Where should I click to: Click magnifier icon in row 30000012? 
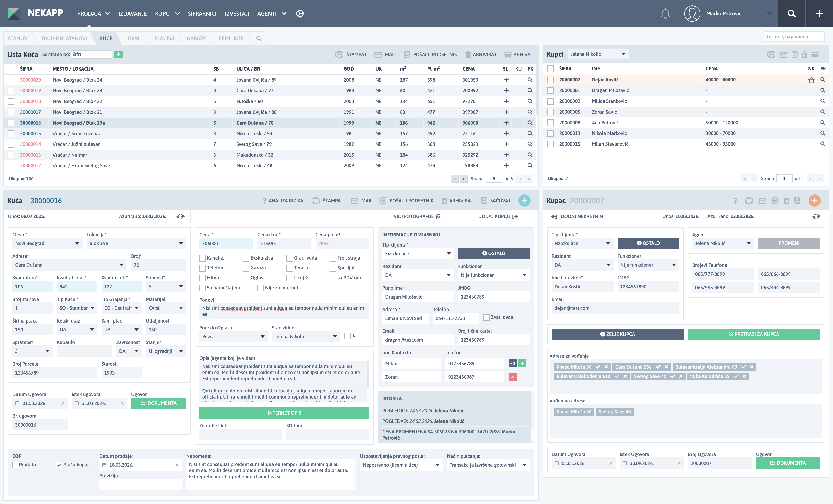coord(530,165)
